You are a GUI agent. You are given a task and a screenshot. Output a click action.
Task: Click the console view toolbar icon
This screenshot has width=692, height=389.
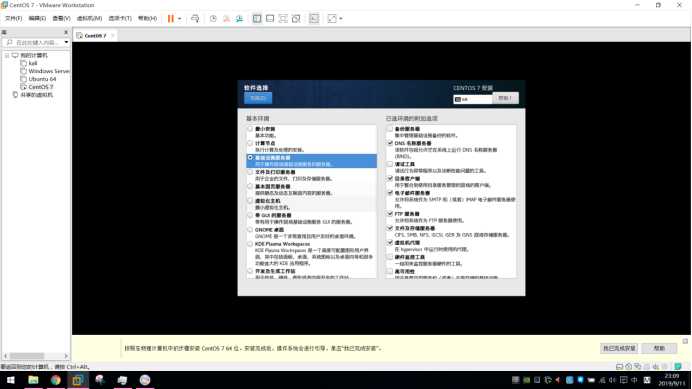point(314,19)
